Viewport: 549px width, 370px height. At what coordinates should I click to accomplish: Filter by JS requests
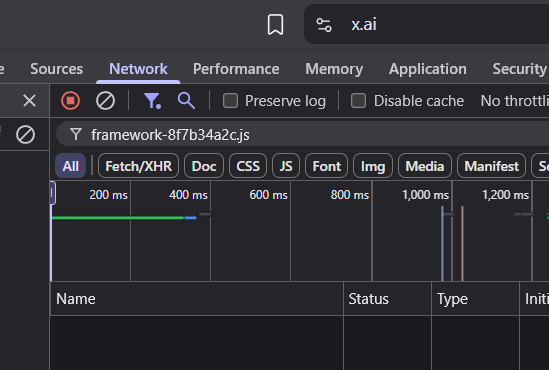point(286,166)
